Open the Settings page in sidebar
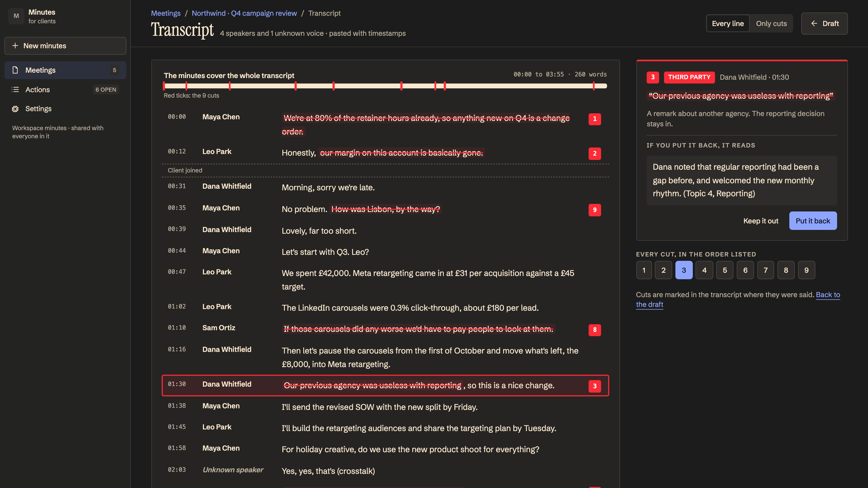Image resolution: width=868 pixels, height=488 pixels. [65, 109]
